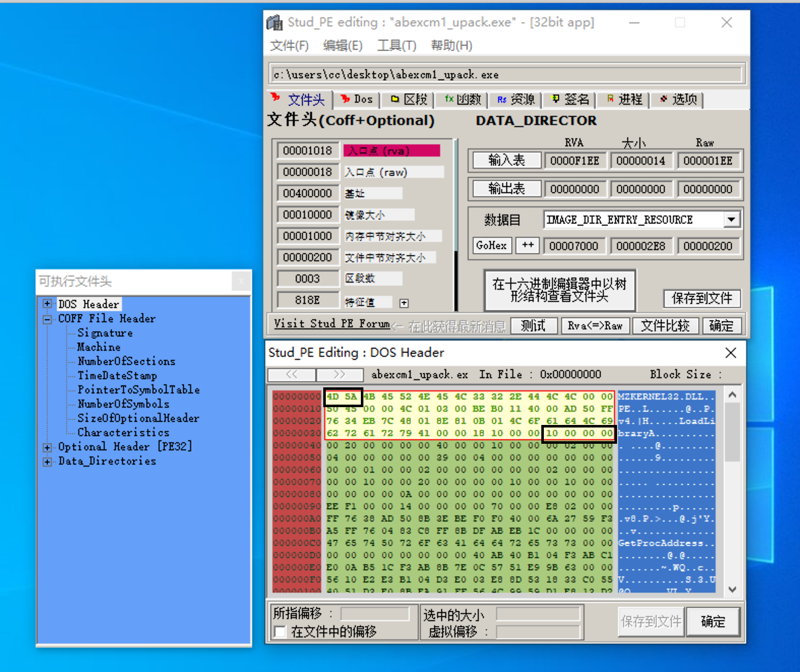Image resolution: width=800 pixels, height=672 pixels.
Task: Click the 文件比较 button
Action: (x=665, y=326)
